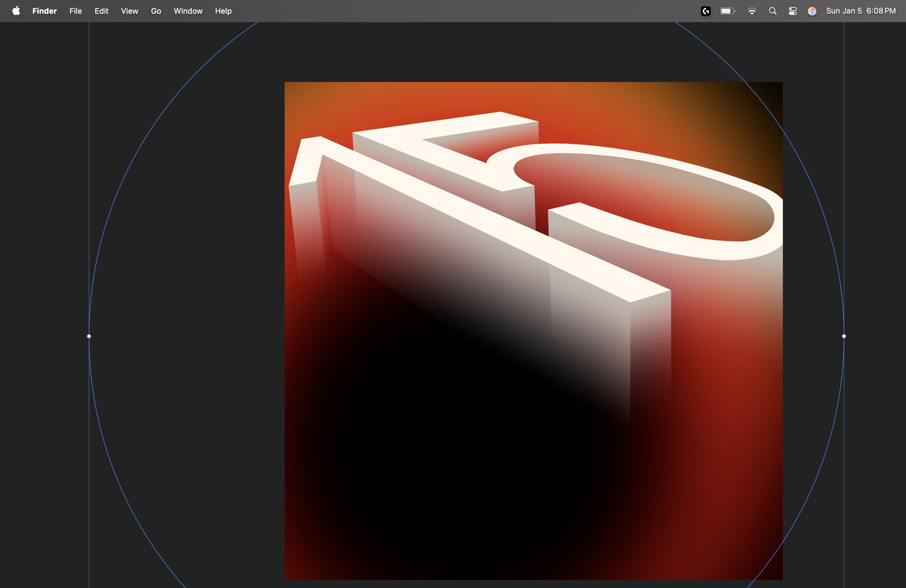
Task: Open Control Center
Action: (x=792, y=11)
